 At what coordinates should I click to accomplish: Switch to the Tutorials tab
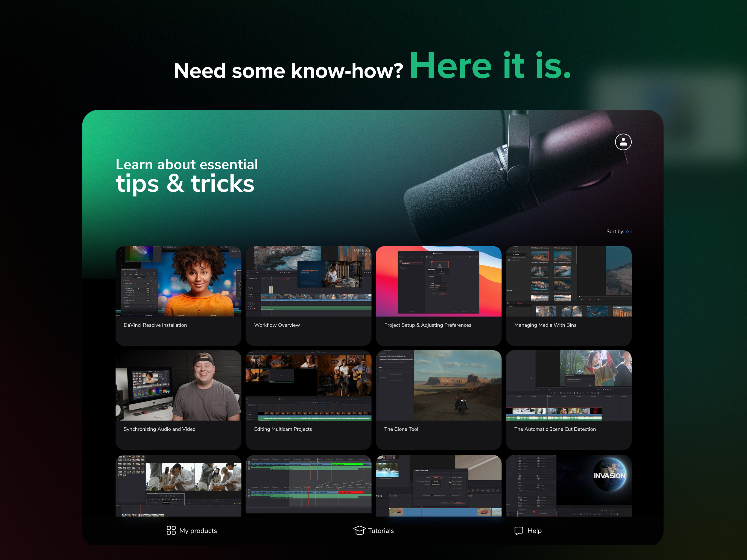tap(373, 530)
